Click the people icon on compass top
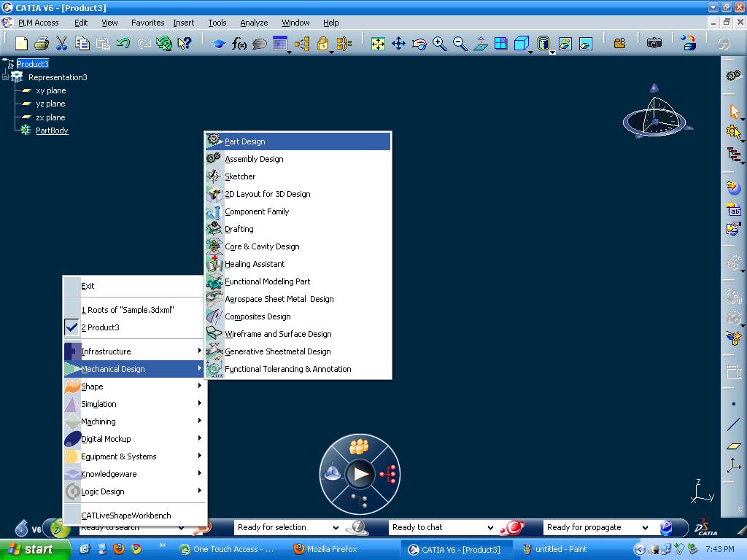The image size is (747, 560). pos(359,447)
